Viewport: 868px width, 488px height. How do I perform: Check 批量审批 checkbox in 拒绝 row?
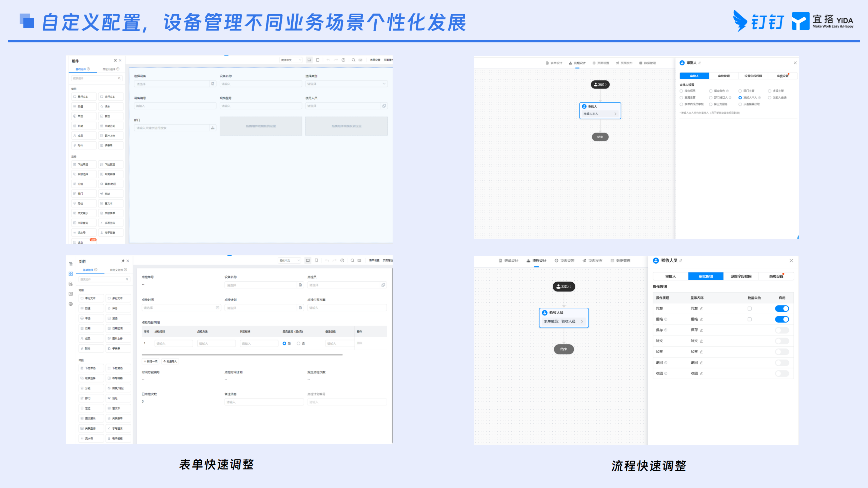[x=750, y=319]
